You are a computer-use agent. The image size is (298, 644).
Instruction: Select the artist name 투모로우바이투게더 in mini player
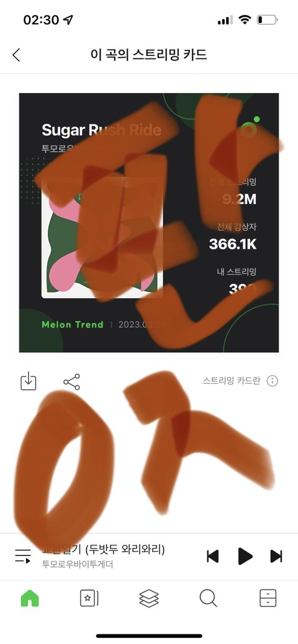click(78, 564)
